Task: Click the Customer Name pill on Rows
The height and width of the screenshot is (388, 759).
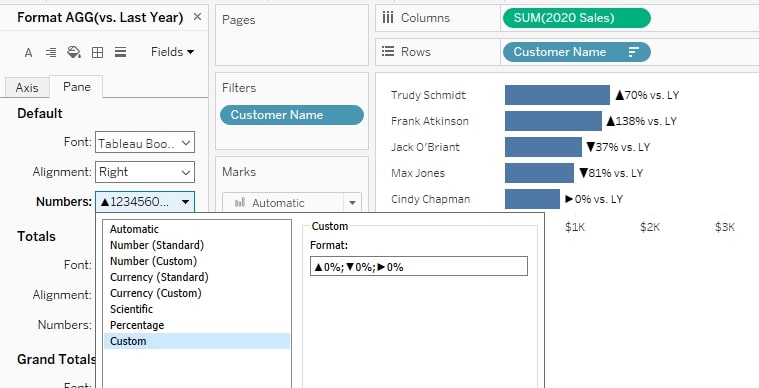Action: [x=577, y=52]
